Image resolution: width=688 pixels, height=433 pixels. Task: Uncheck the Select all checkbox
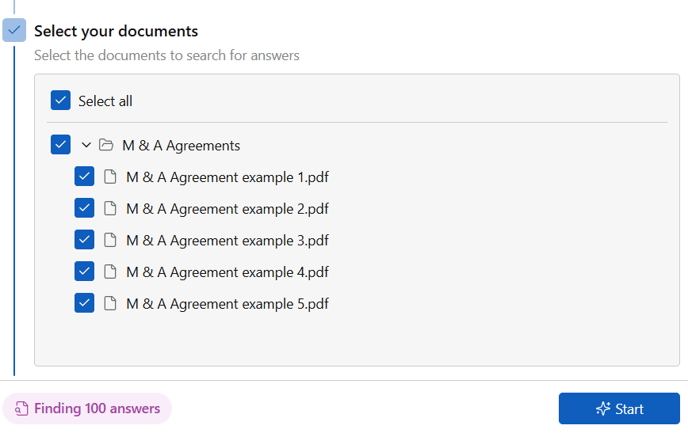click(61, 100)
